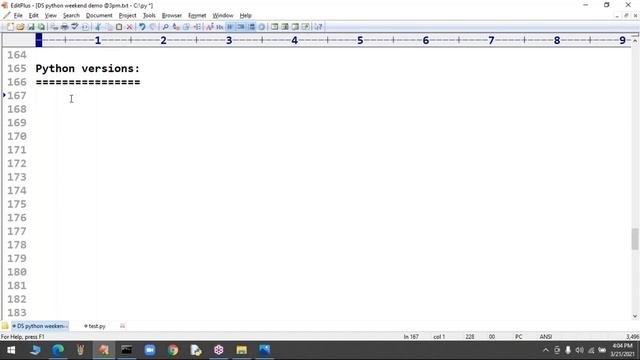Open the Edit menu

[33, 16]
